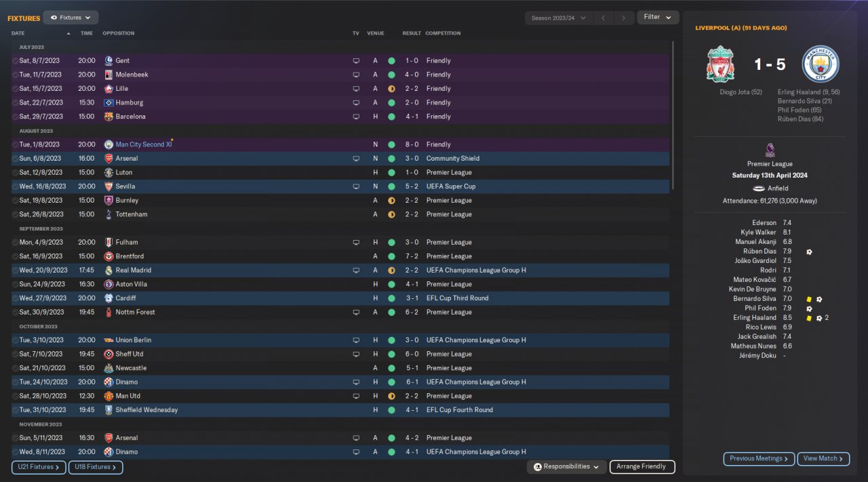Viewport: 868px width, 482px height.
Task: Toggle the check circle beside Tue, 1/8/2023
Action: click(15, 144)
